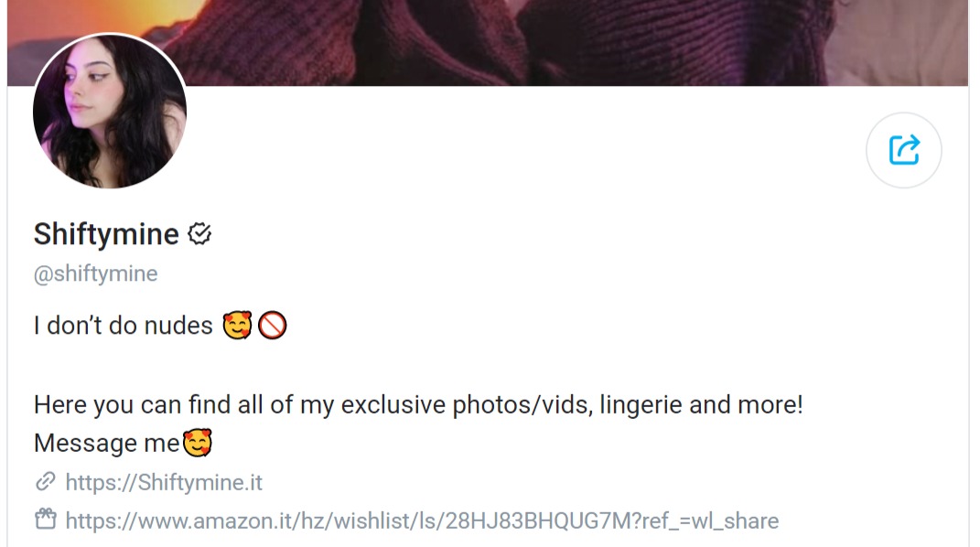Click the Shiftymine display name
The width and height of the screenshot is (980, 547).
pos(106,235)
